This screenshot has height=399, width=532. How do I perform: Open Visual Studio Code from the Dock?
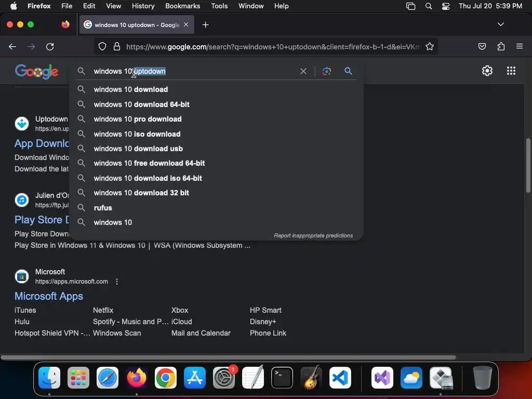[x=340, y=378]
